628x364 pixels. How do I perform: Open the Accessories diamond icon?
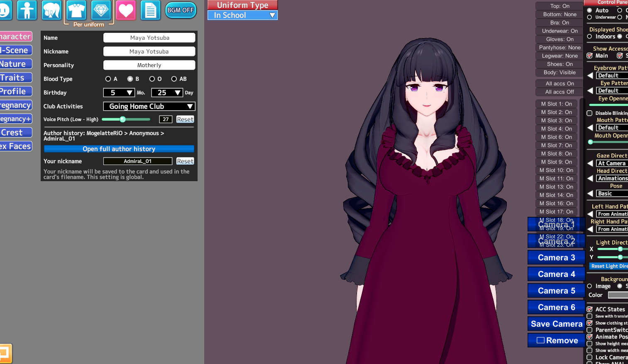pyautogui.click(x=101, y=10)
